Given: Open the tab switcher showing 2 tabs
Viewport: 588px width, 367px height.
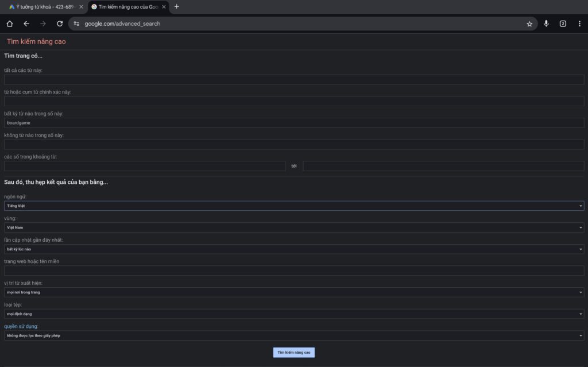Looking at the screenshot, I should 563,24.
